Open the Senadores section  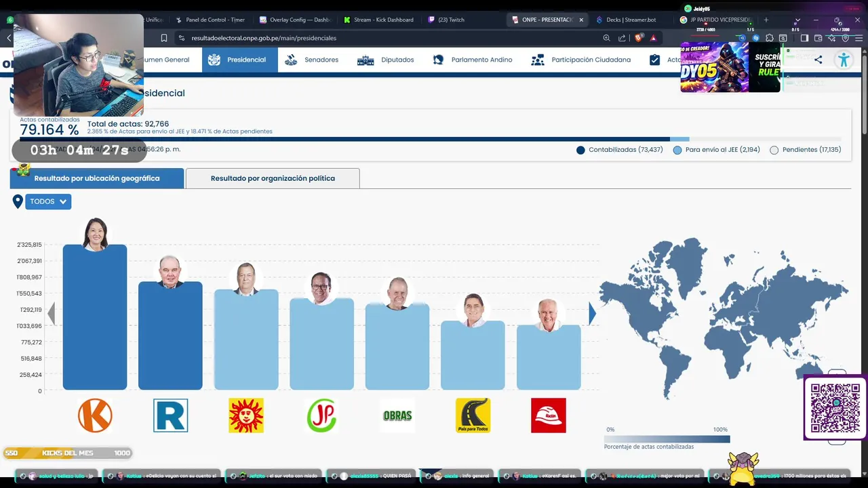pos(312,60)
